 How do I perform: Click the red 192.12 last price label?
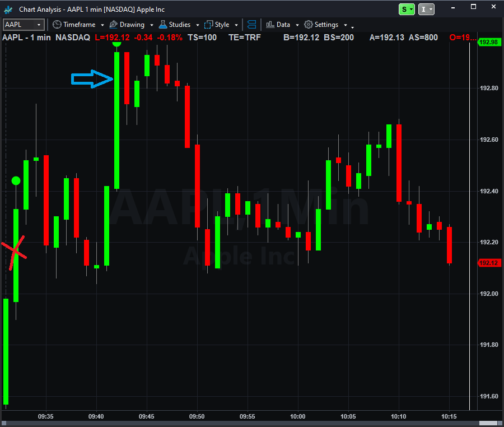tap(489, 263)
